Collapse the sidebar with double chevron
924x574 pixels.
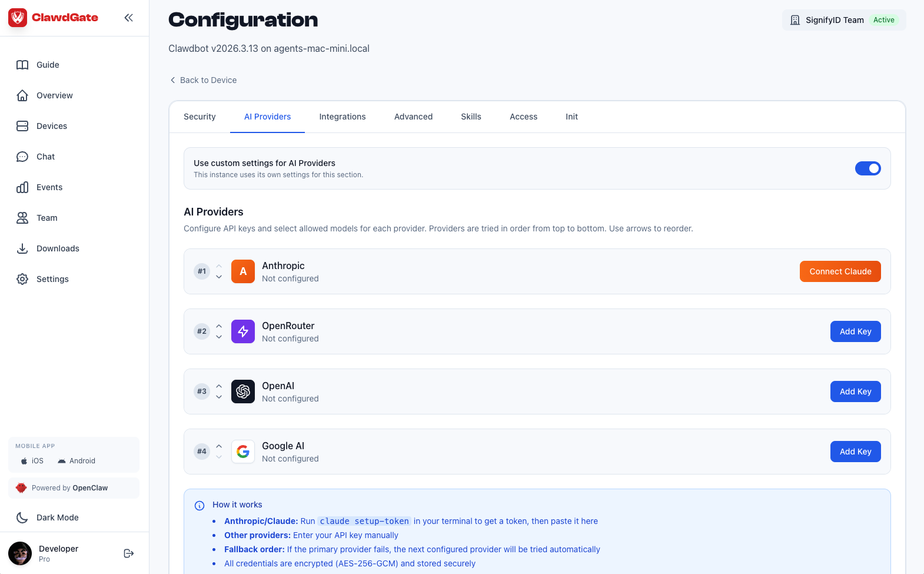[x=128, y=18]
